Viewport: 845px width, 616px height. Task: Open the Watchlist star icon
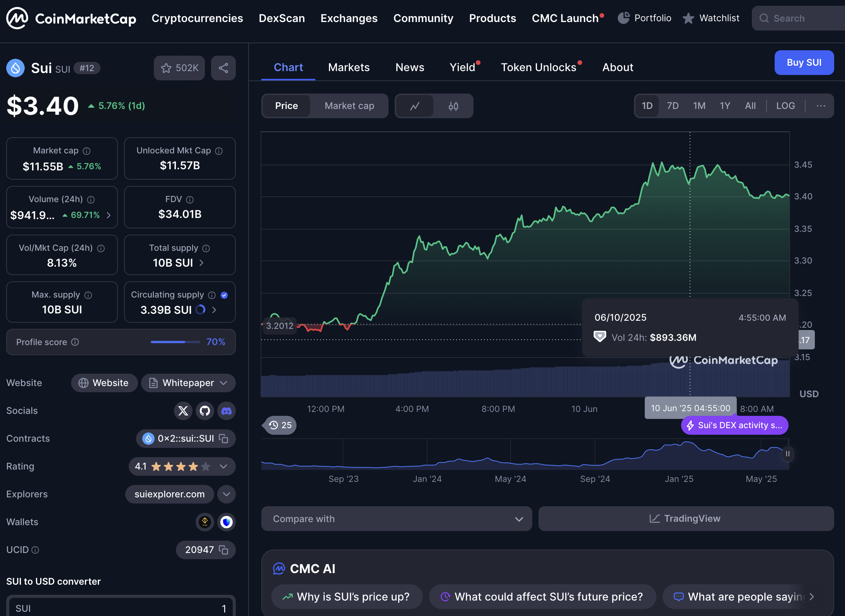(688, 18)
